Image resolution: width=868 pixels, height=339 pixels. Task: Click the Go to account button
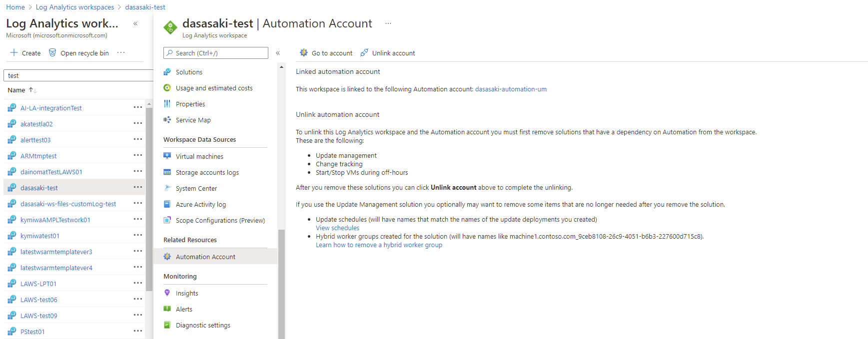click(326, 53)
